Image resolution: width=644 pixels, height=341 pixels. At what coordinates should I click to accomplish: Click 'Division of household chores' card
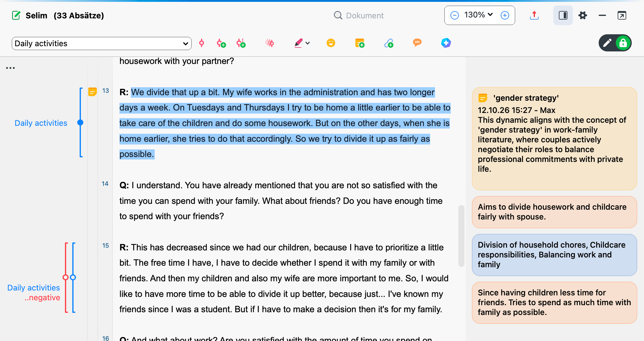coord(555,255)
